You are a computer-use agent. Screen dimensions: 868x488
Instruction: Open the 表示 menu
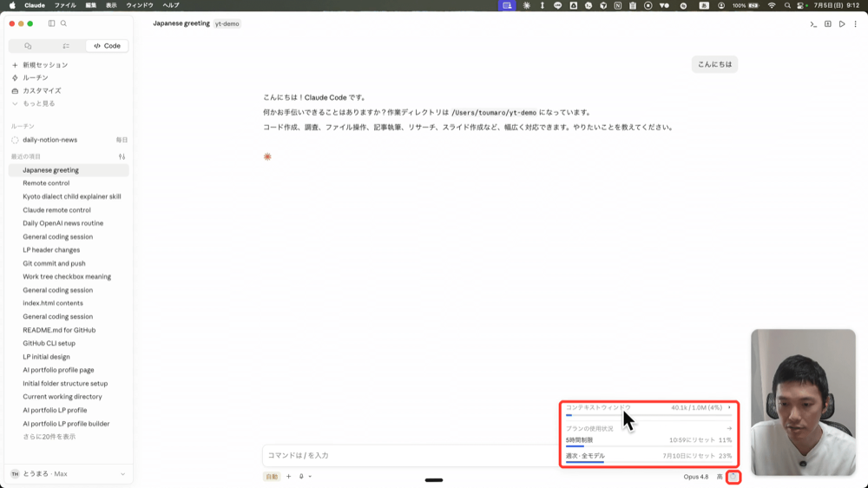(111, 5)
